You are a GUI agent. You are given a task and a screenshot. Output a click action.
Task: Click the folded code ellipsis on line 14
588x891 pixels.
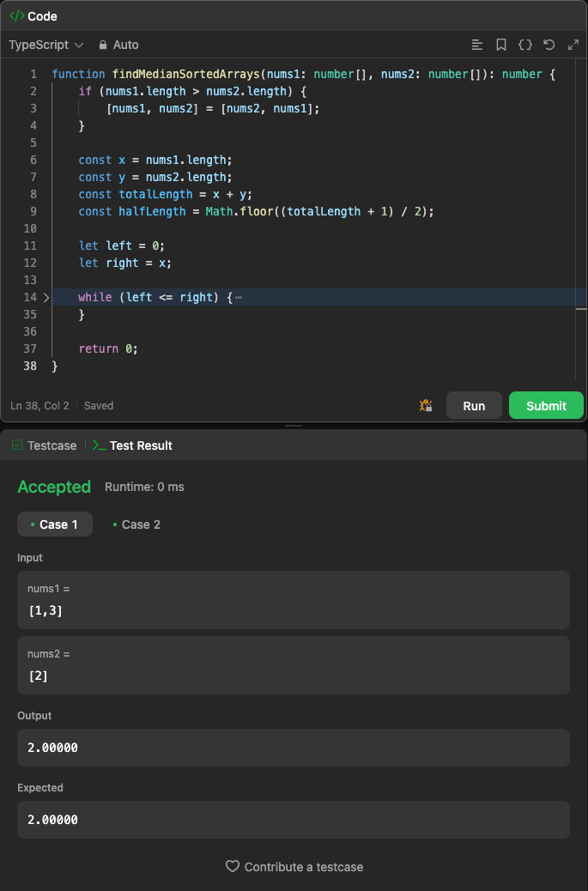(239, 297)
